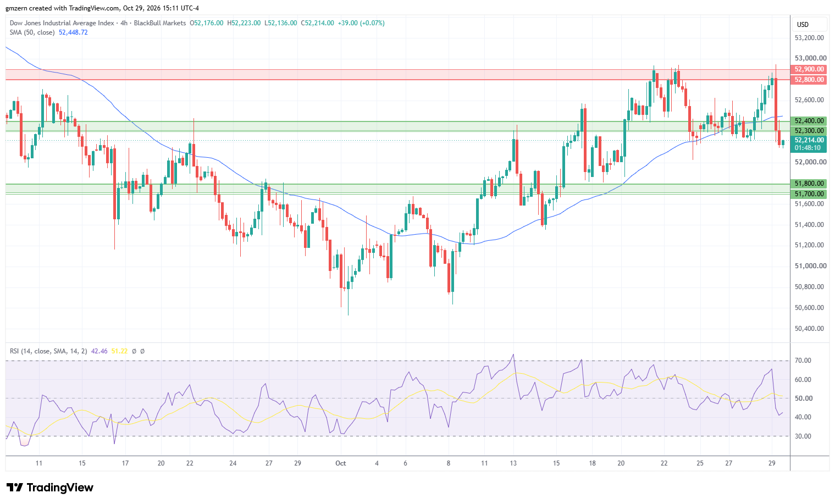This screenshot has width=835, height=504.
Task: Click the SMA (50, close) indicator legend
Action: pyautogui.click(x=32, y=32)
